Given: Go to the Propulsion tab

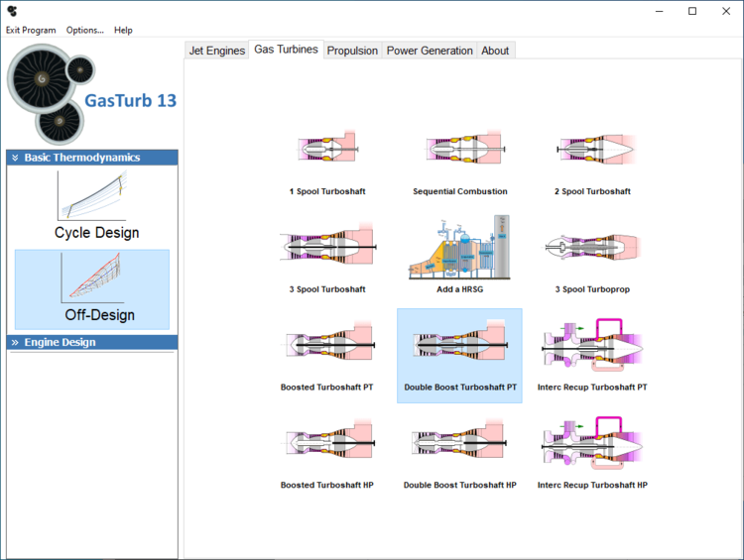Looking at the screenshot, I should (352, 51).
